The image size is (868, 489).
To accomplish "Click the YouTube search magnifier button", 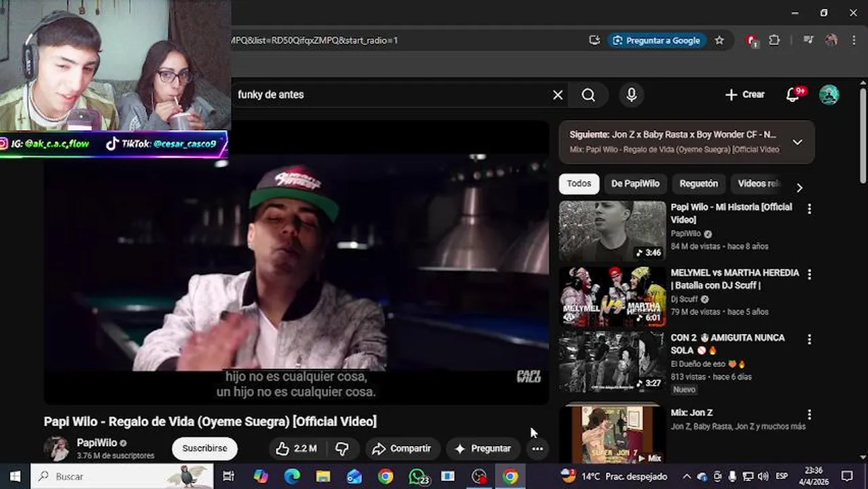I will point(588,95).
